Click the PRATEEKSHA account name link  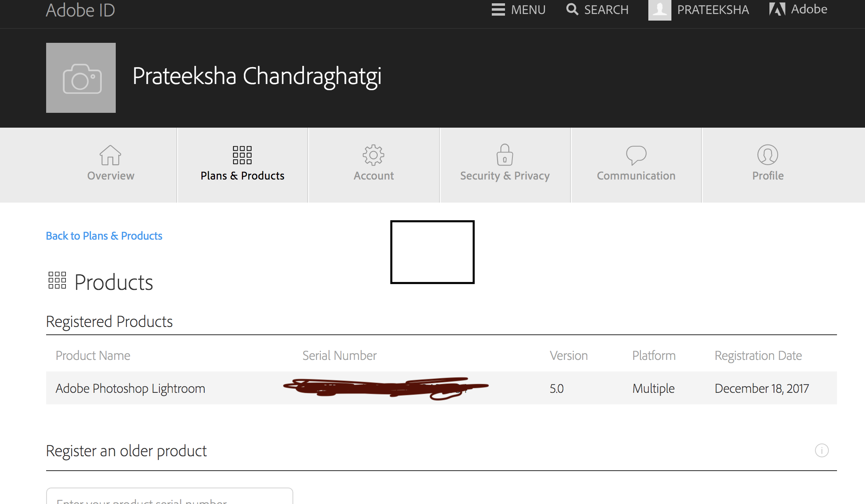(x=715, y=9)
